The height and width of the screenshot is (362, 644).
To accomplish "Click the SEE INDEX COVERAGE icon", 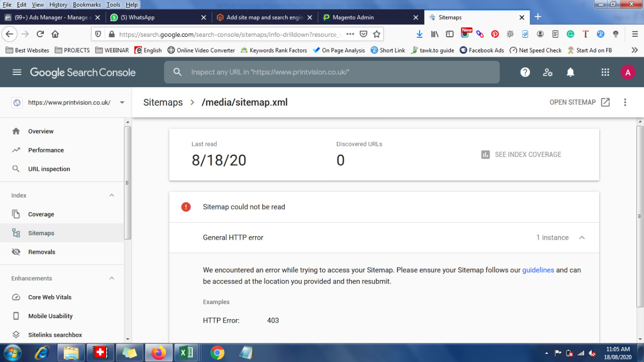I will [x=485, y=155].
